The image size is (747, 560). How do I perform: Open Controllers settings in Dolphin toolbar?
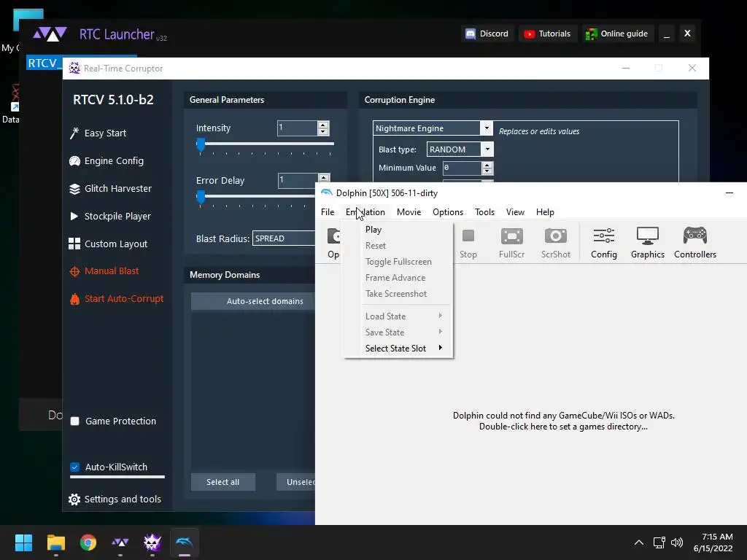pos(695,244)
